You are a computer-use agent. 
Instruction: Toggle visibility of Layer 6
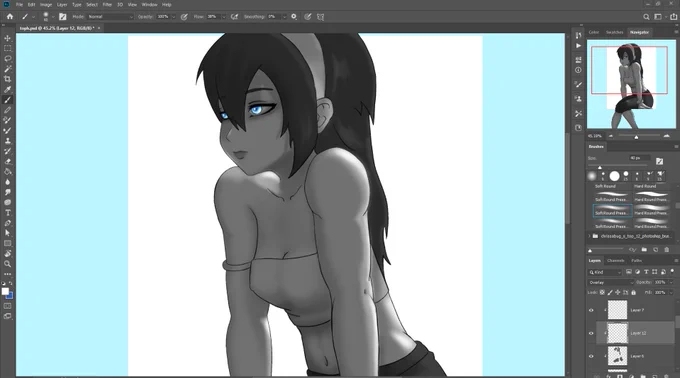[x=591, y=356]
